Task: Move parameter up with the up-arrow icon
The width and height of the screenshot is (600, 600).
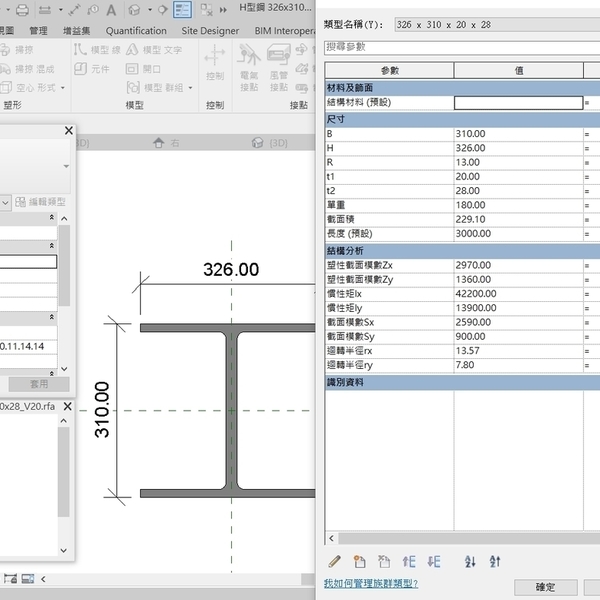Action: click(x=409, y=561)
